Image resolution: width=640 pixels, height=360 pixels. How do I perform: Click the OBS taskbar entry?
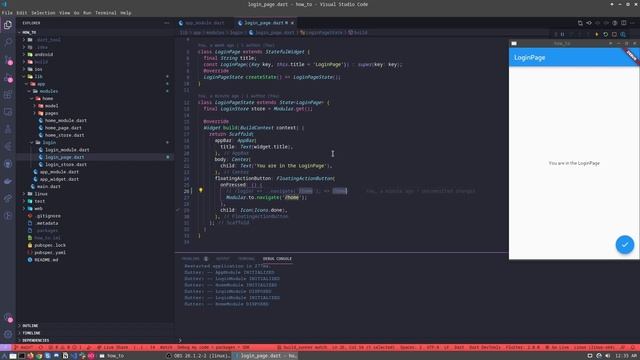pyautogui.click(x=198, y=356)
